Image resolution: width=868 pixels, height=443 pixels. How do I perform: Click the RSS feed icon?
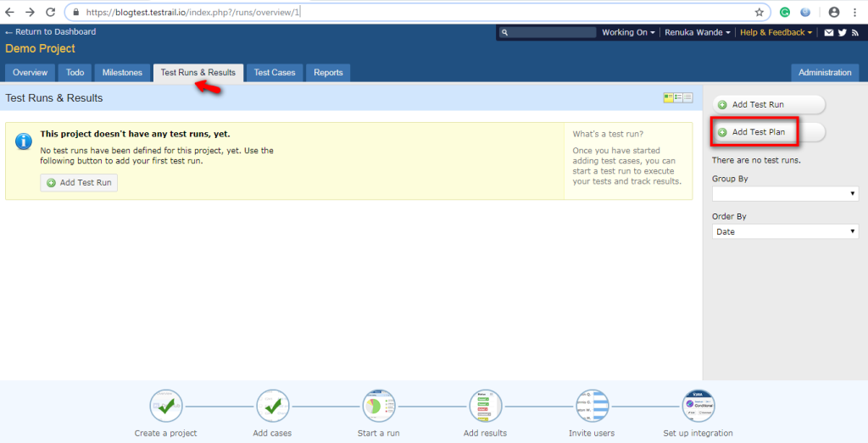coord(854,33)
